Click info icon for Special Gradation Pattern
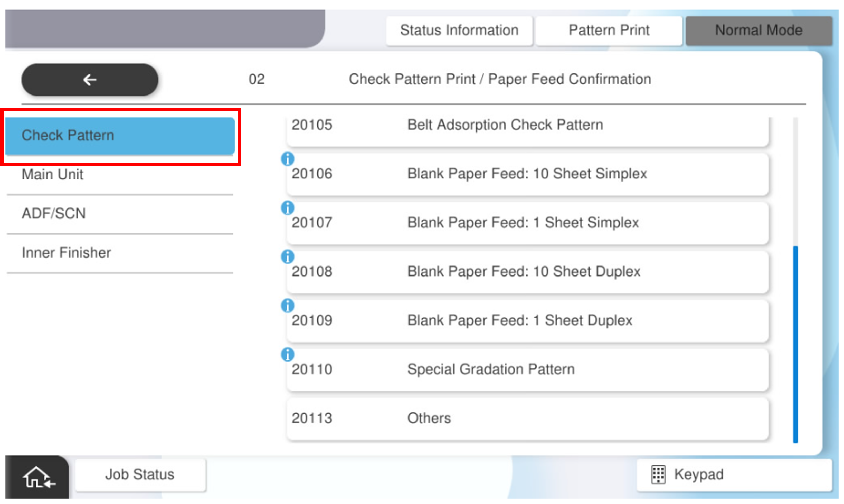This screenshot has height=504, width=844. pos(287,354)
